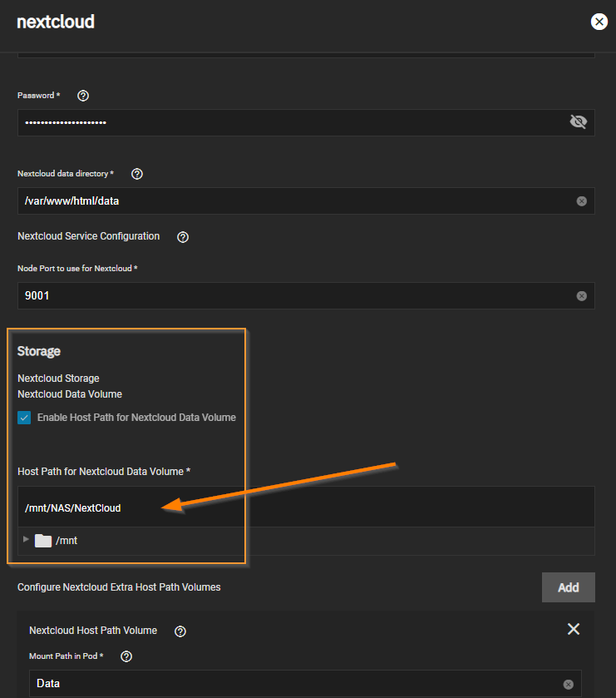Clear the Node Port 9001 field
Screen dimensions: 616x698
tap(581, 296)
